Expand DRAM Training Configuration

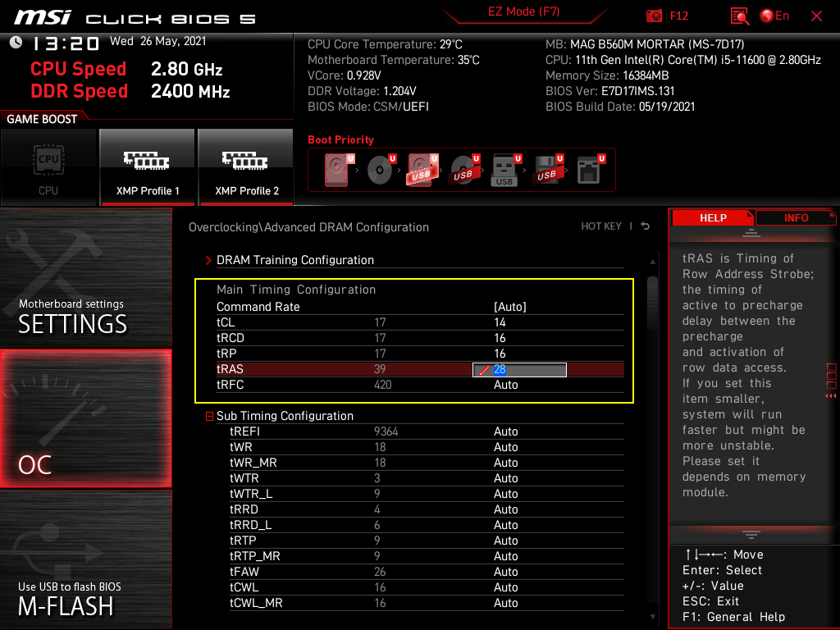[x=294, y=260]
